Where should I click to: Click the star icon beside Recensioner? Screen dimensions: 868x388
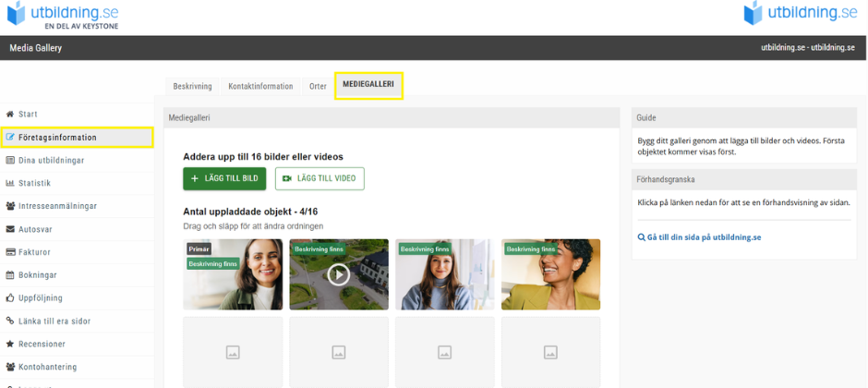[9, 344]
